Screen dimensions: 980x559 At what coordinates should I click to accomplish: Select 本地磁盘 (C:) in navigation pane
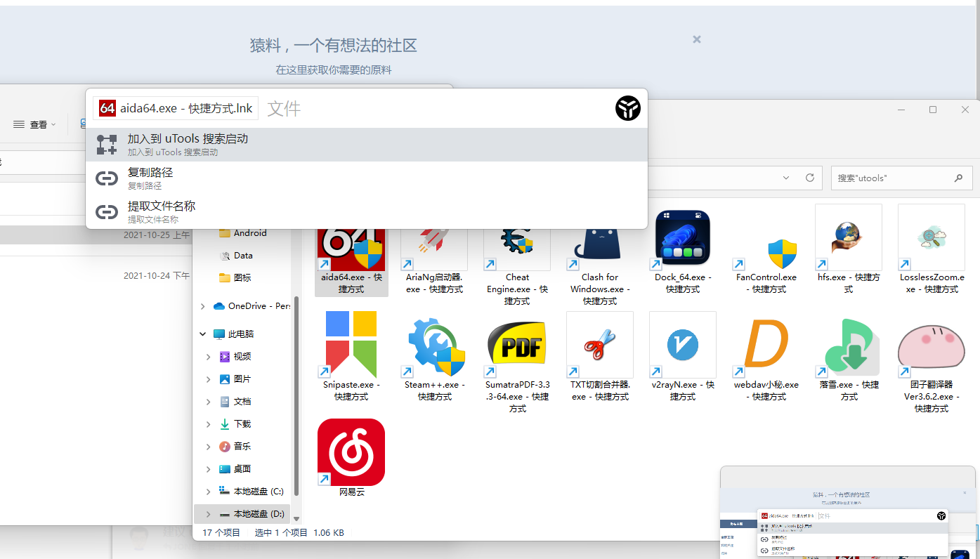tap(251, 492)
